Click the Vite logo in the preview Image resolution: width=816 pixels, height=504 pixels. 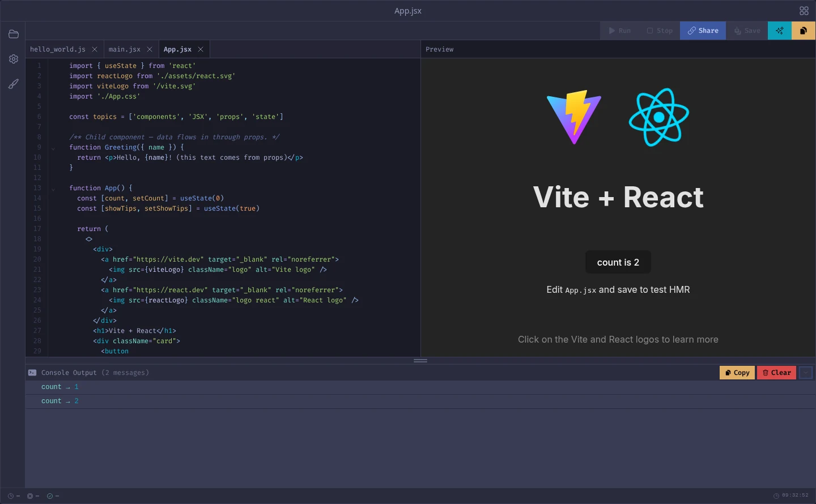[x=574, y=117]
